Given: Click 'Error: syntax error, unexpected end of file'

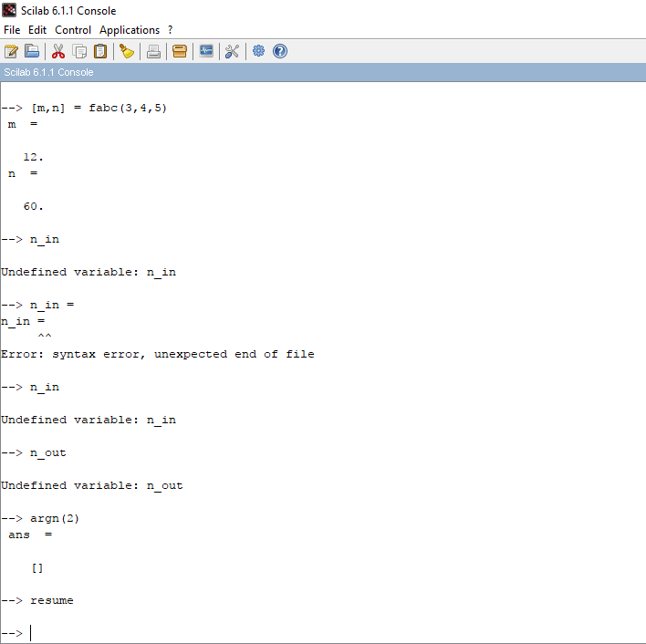Looking at the screenshot, I should click(x=157, y=354).
